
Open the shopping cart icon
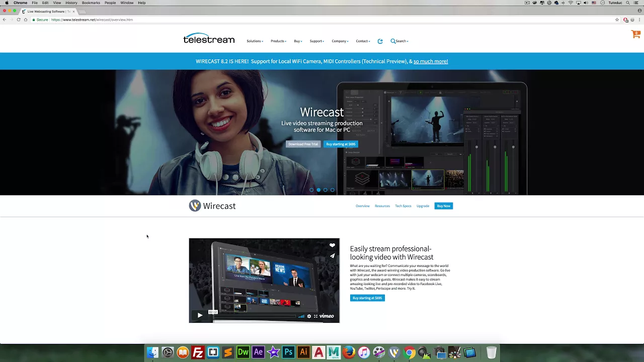point(635,34)
